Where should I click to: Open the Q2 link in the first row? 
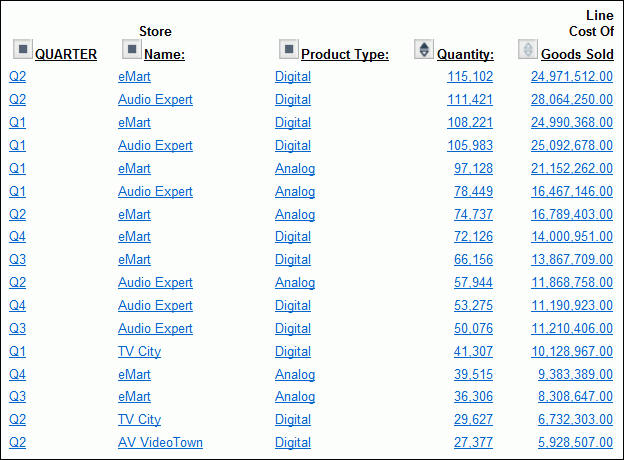click(18, 77)
